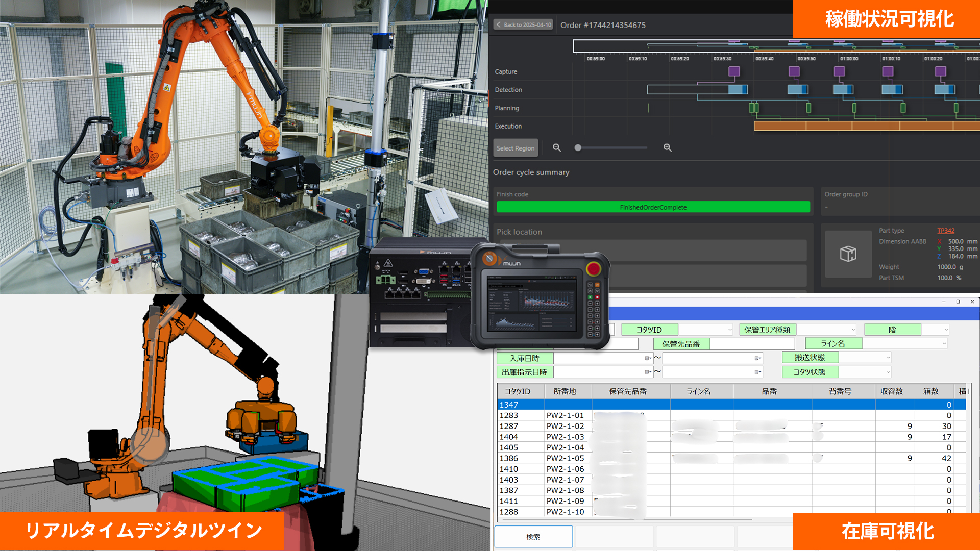Open the 搬送状態 dropdown list

888,358
